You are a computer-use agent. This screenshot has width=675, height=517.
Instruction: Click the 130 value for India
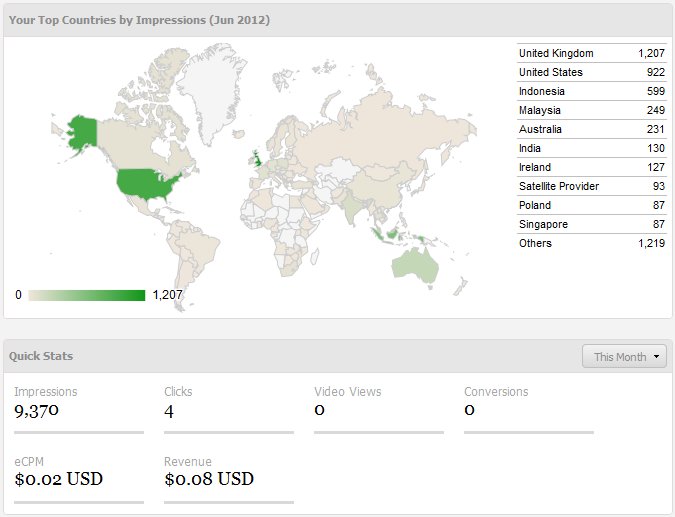656,148
